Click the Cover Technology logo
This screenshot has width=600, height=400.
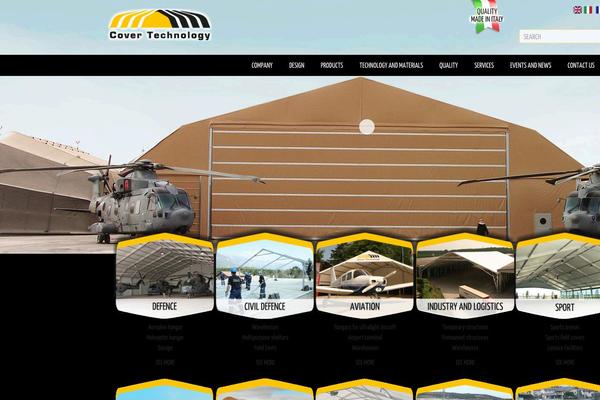(x=160, y=25)
